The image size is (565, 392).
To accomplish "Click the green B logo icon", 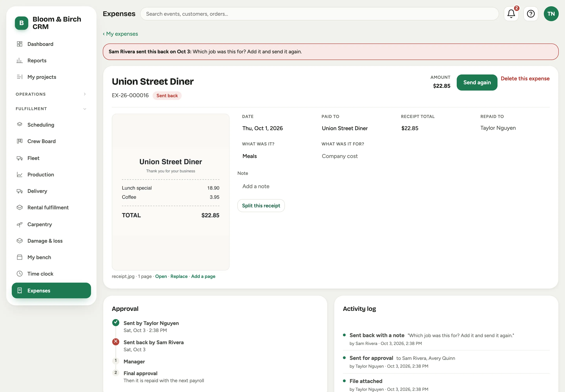I will coord(22,23).
